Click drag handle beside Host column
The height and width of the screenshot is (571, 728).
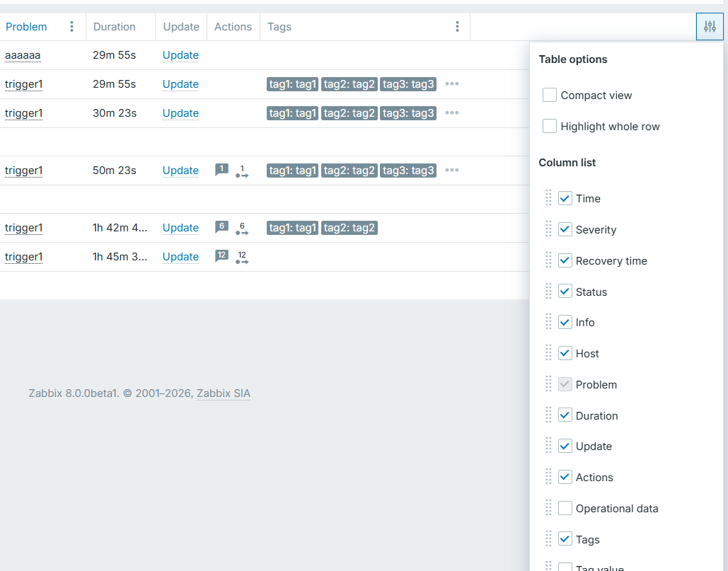tap(548, 353)
